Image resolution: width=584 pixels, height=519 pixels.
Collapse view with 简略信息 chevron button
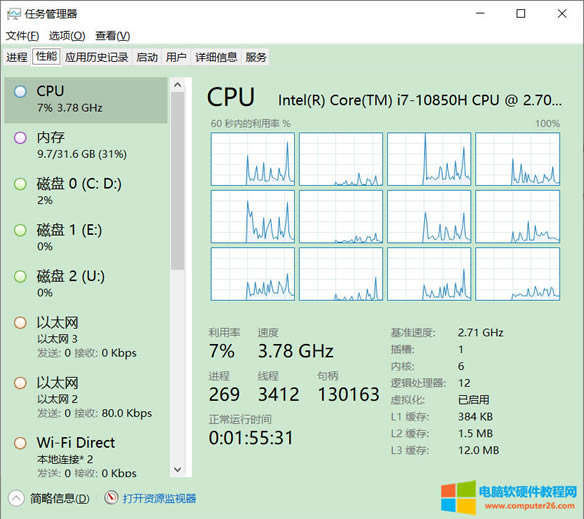pos(16,498)
